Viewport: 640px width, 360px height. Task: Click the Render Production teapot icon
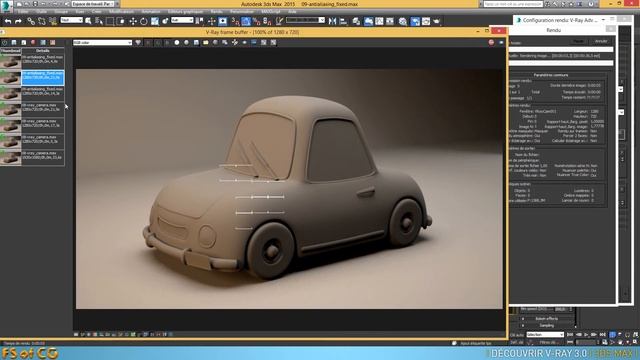pyautogui.click(x=437, y=21)
